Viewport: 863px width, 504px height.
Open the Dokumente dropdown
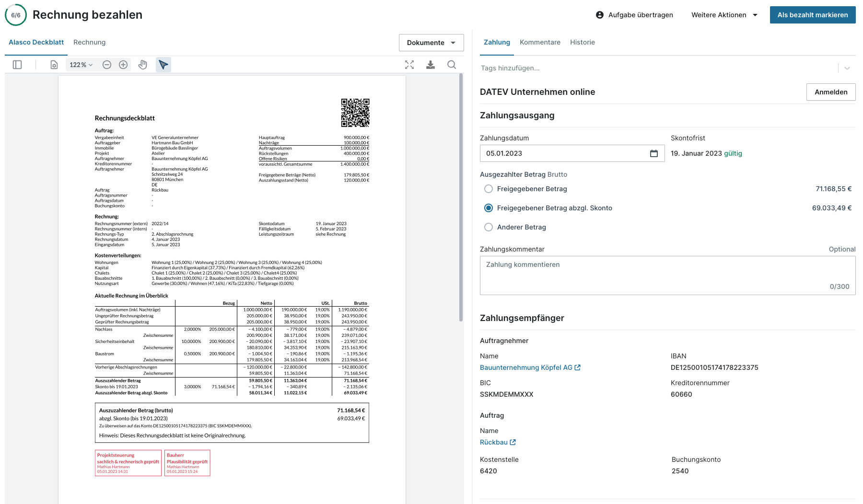pyautogui.click(x=431, y=43)
